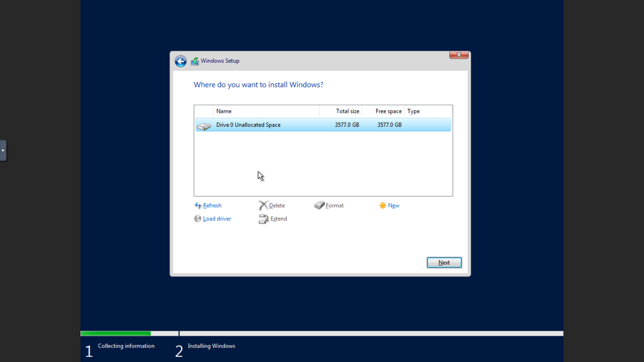Go back using the blue arrow button
This screenshot has height=362, width=644.
tap(181, 61)
